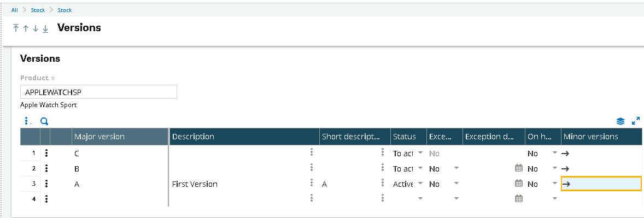Open Minor versions arrow for version B

[x=566, y=169]
